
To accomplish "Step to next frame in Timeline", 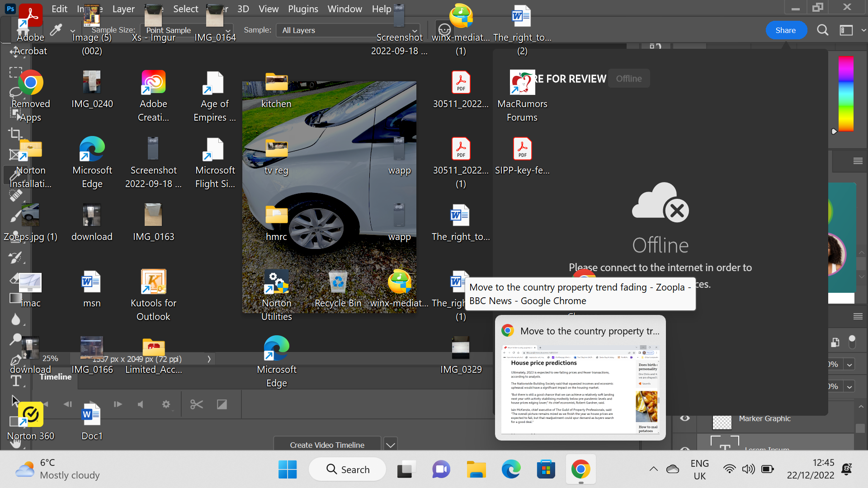I will [x=118, y=404].
